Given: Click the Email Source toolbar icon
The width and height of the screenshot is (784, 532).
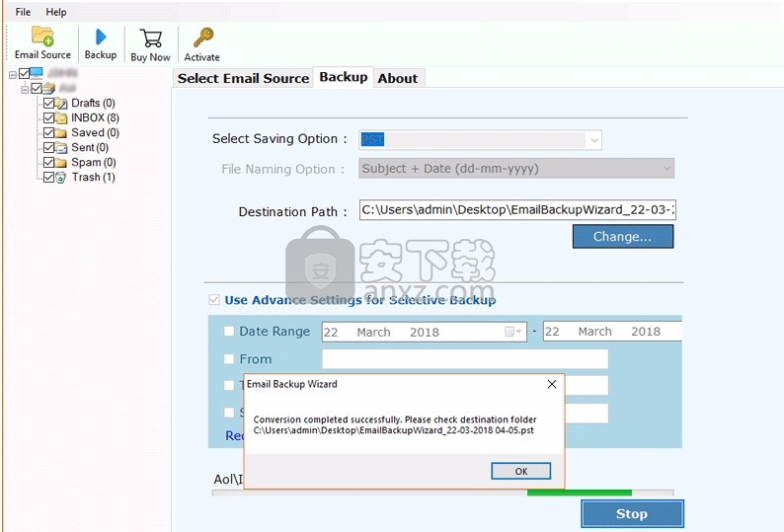Looking at the screenshot, I should tap(42, 38).
